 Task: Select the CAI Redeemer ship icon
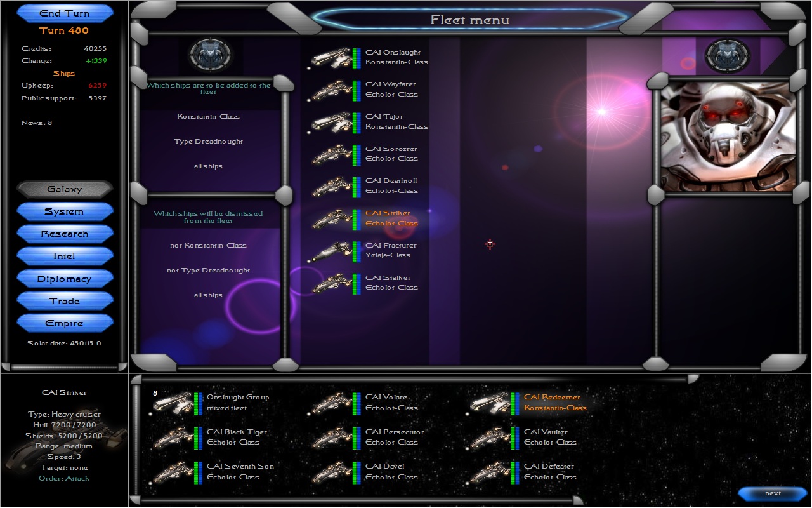click(490, 403)
